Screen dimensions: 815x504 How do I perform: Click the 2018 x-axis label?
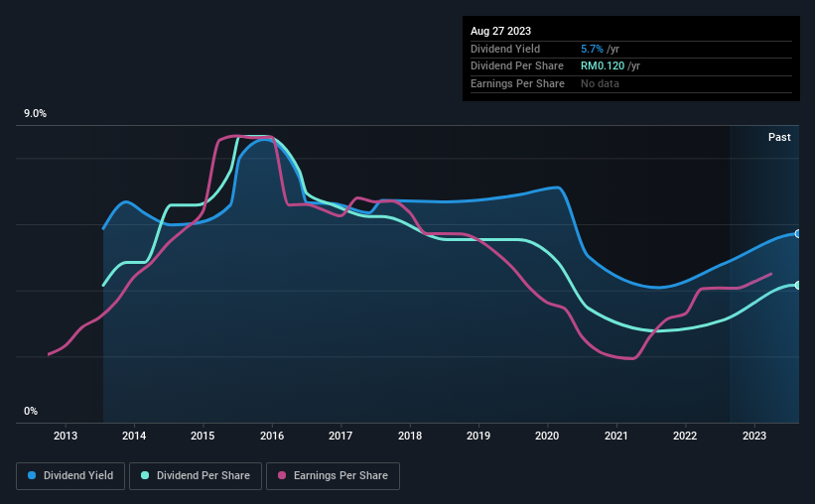(410, 436)
